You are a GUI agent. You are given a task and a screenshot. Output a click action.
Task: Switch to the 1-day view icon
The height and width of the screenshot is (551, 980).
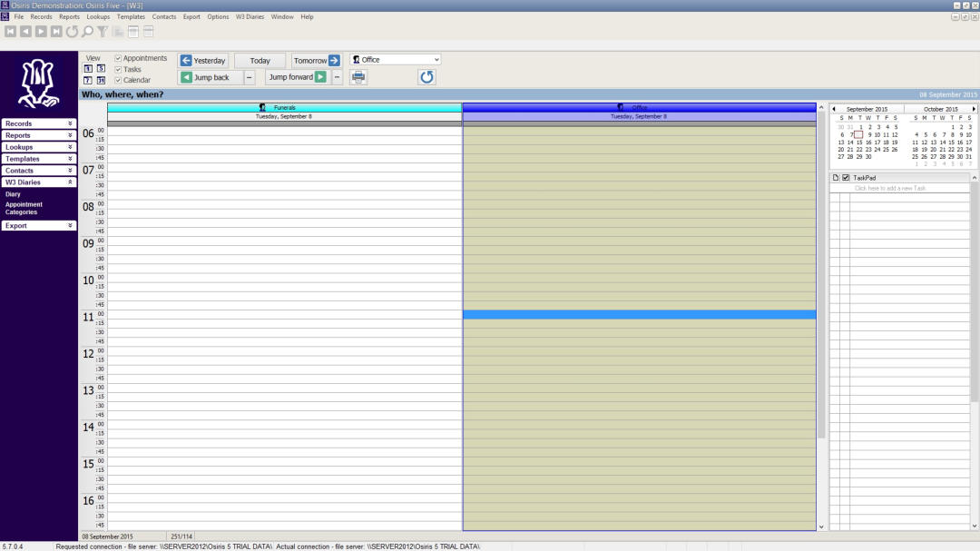tap(88, 69)
